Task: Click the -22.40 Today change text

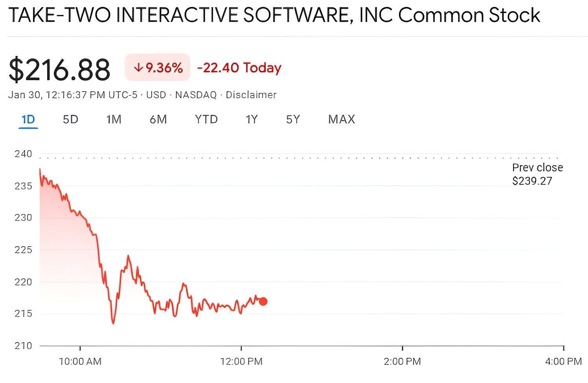Action: point(239,68)
